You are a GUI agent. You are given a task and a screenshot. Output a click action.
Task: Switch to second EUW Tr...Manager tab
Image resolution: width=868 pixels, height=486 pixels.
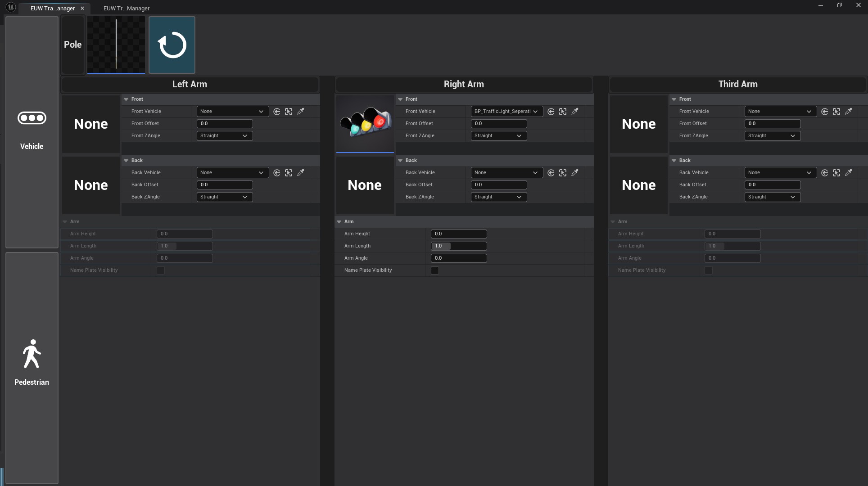click(x=126, y=9)
